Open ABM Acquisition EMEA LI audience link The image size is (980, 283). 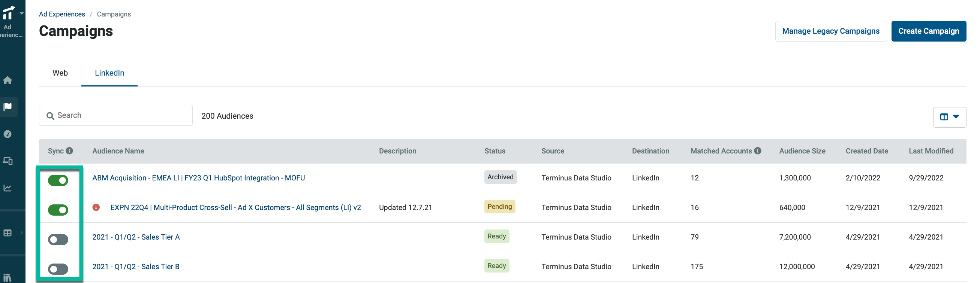click(199, 178)
